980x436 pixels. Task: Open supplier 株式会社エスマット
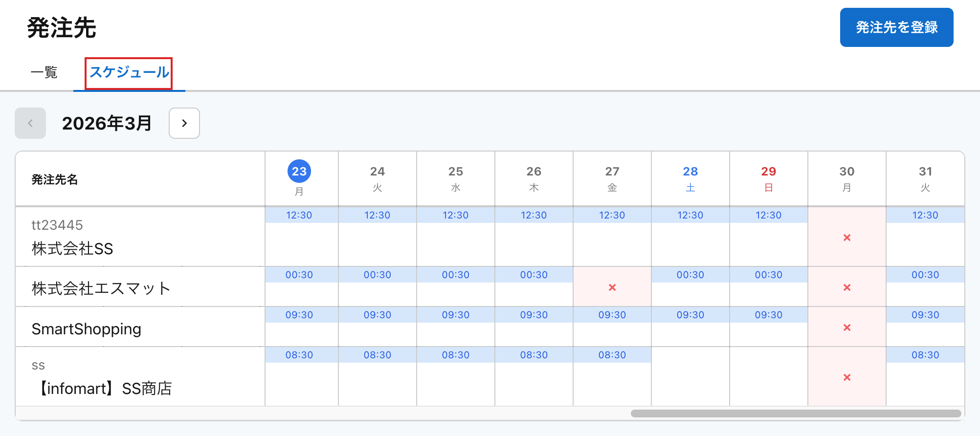coord(101,288)
